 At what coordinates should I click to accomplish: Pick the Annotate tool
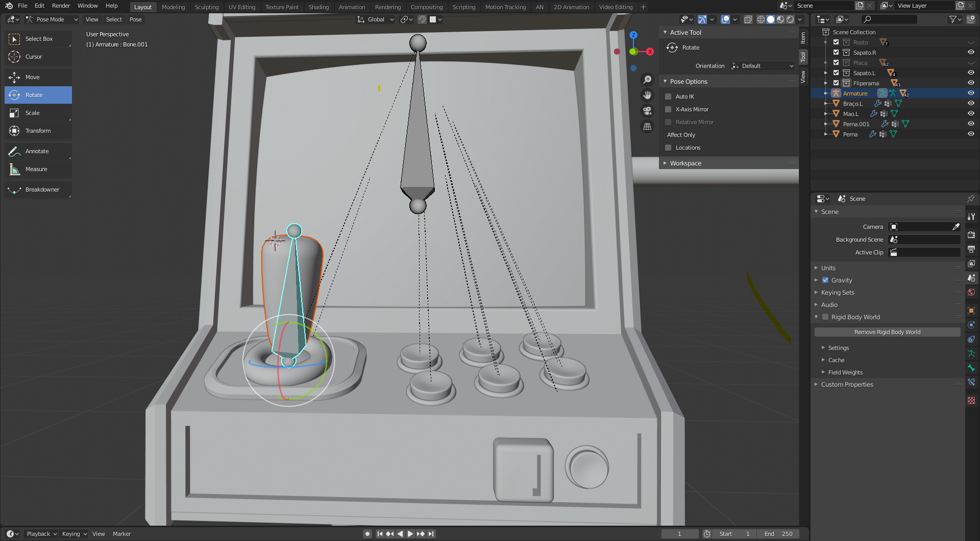click(38, 151)
